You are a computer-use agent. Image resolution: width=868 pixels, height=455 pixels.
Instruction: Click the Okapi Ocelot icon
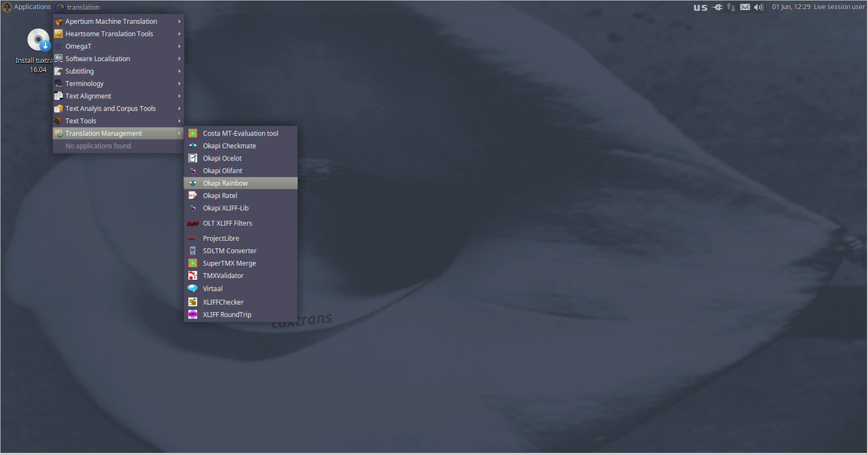193,158
